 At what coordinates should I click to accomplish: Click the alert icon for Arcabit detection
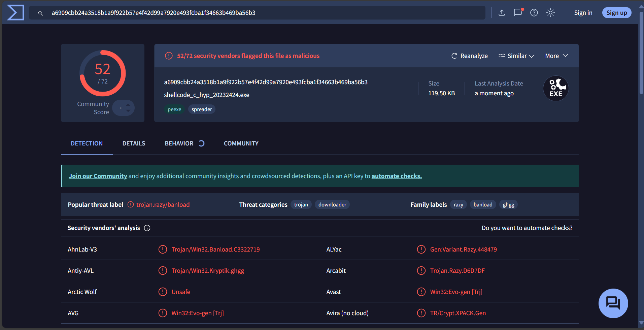pyautogui.click(x=421, y=271)
